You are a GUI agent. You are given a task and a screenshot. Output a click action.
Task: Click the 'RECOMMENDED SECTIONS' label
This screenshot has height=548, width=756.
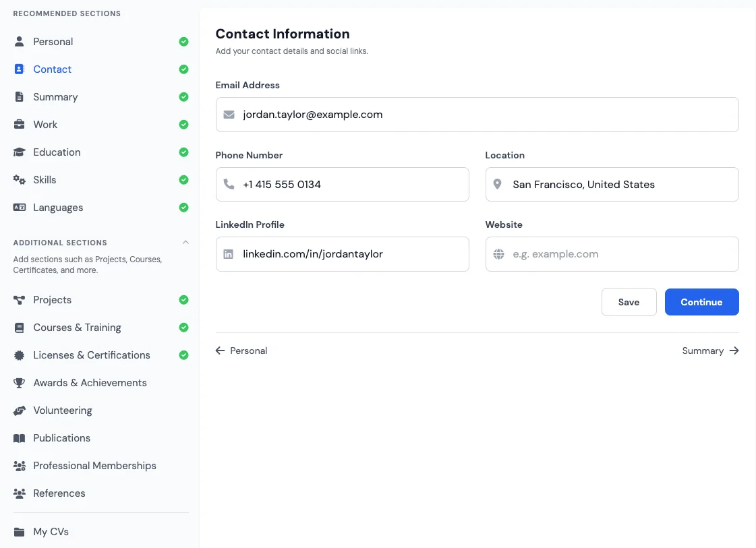click(x=67, y=13)
